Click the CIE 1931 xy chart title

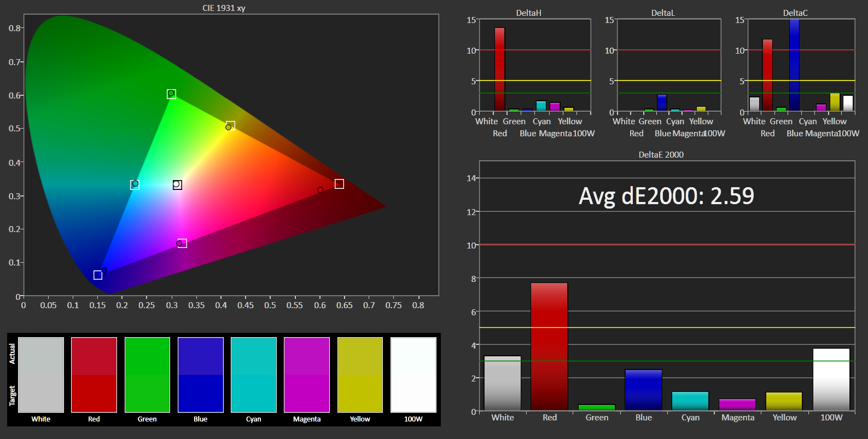click(x=224, y=8)
